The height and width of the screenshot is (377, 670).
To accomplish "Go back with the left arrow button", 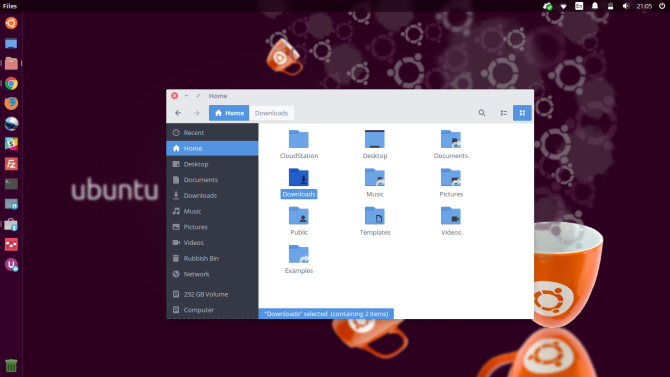I will point(178,113).
